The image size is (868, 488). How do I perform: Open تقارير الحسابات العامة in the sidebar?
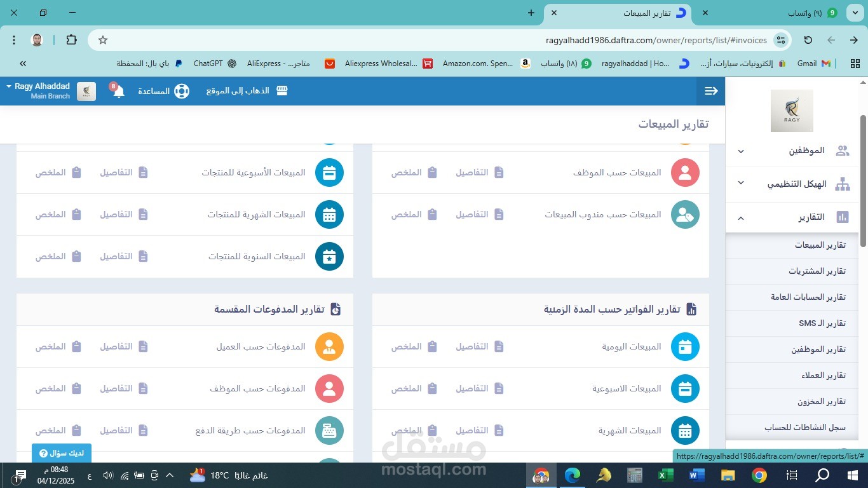point(808,297)
